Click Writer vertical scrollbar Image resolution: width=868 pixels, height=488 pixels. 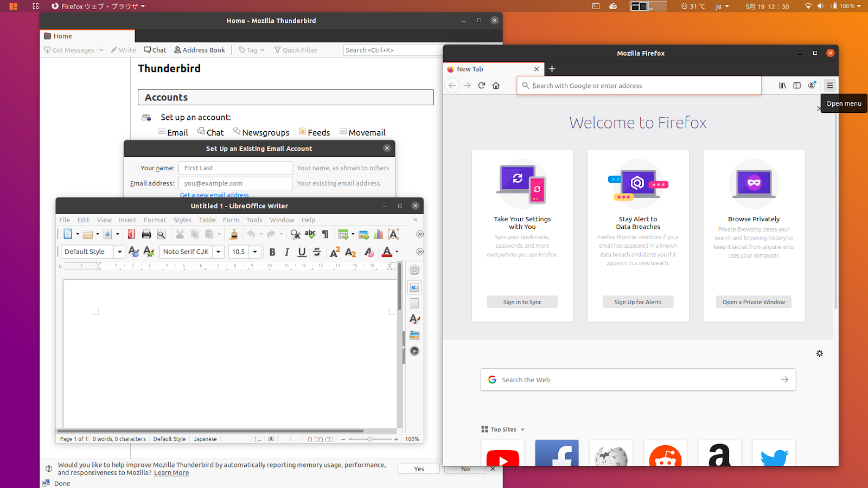click(x=400, y=286)
